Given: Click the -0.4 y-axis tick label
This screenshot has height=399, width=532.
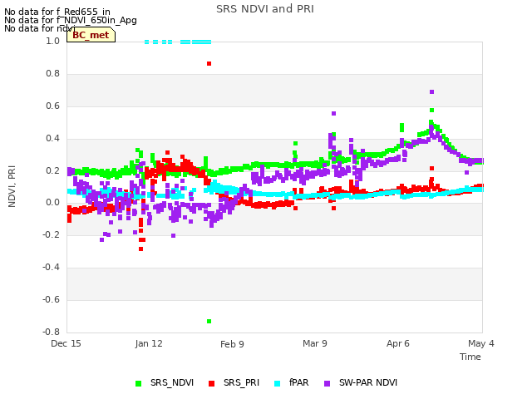Looking at the screenshot, I should [x=51, y=268].
